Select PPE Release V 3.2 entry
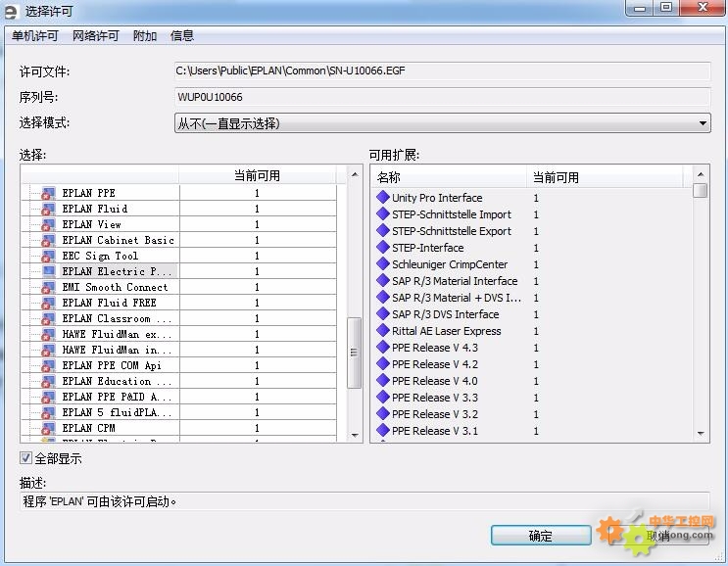728x566 pixels. coord(435,414)
